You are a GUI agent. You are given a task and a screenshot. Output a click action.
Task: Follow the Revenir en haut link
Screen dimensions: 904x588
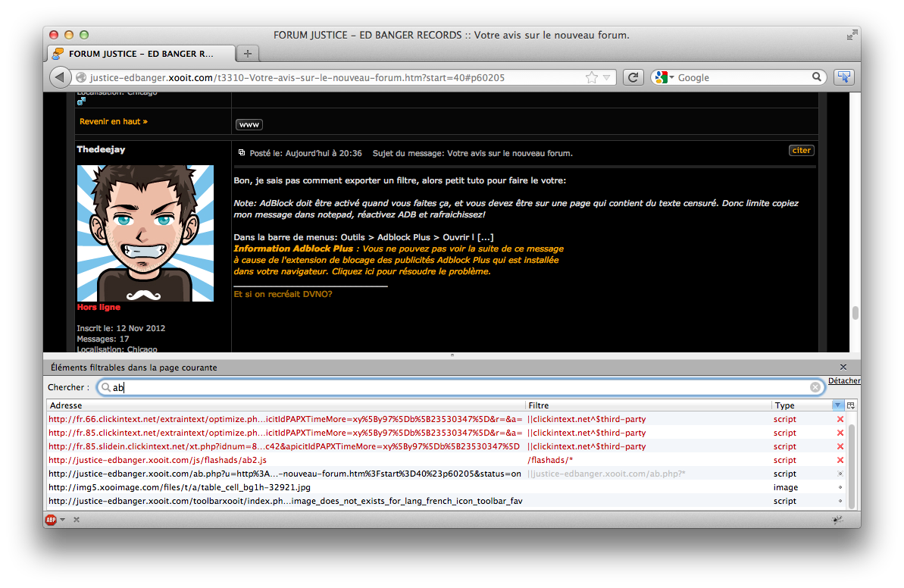tap(114, 122)
